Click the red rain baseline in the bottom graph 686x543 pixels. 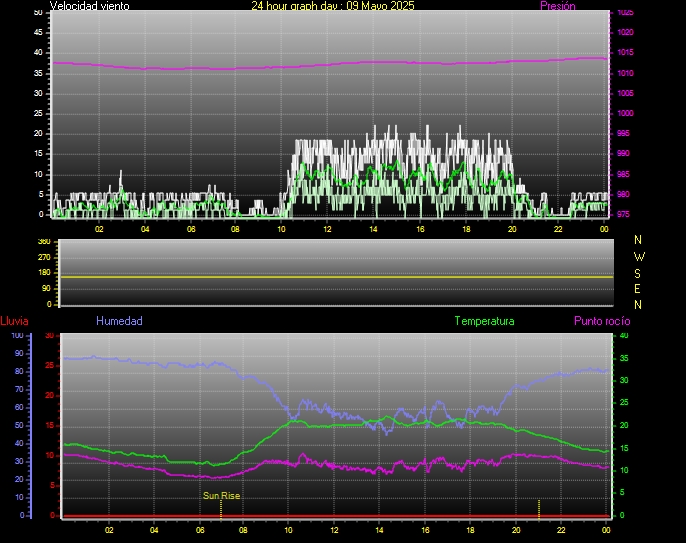pos(336,516)
